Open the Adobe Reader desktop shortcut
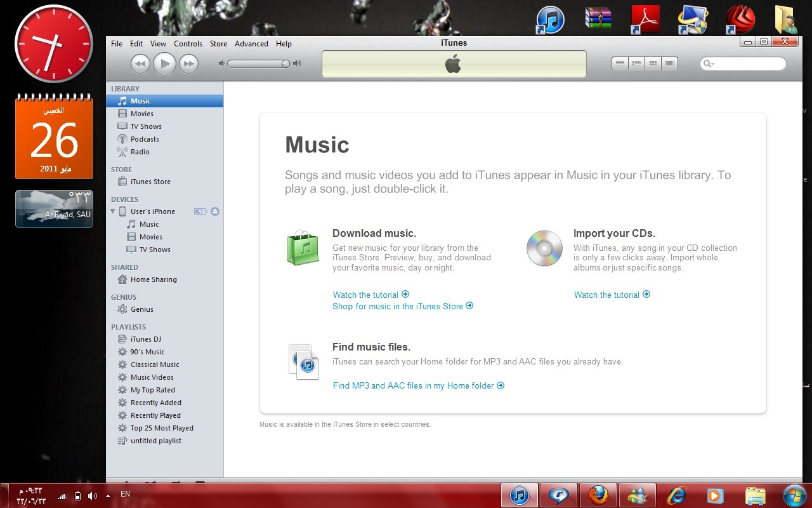The width and height of the screenshot is (812, 508). point(646,20)
